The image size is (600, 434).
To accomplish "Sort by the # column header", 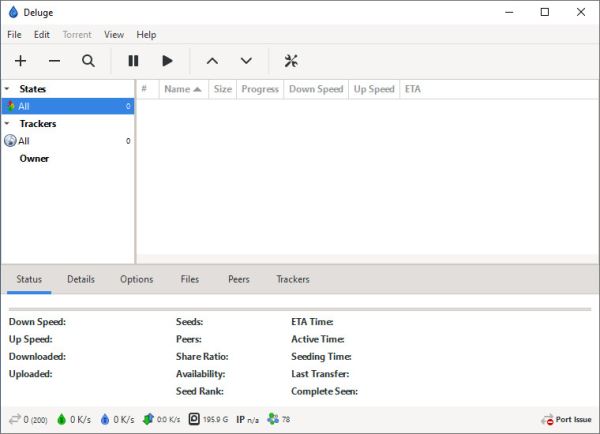I will (x=147, y=89).
